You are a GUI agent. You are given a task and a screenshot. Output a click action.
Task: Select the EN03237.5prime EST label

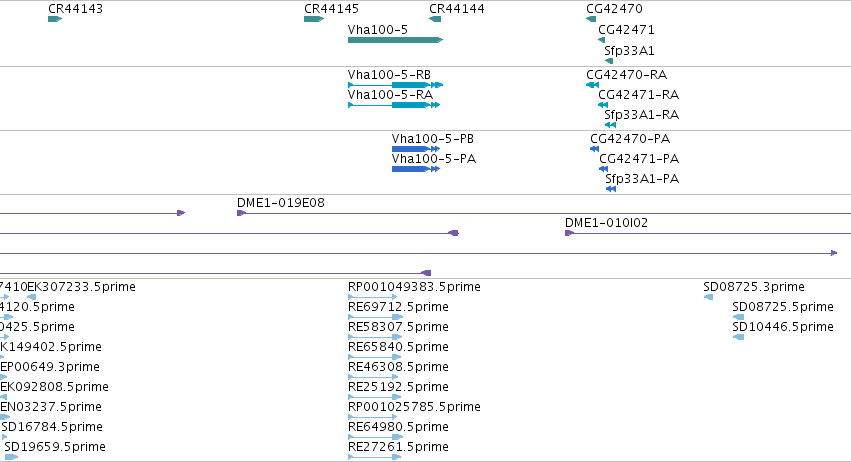[50, 407]
